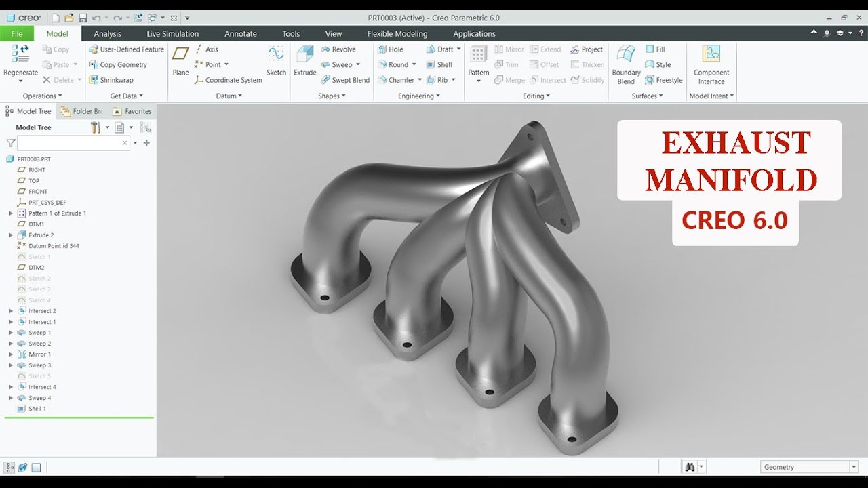Expand the Get Data group dropdown
868x488 pixels.
[126, 96]
